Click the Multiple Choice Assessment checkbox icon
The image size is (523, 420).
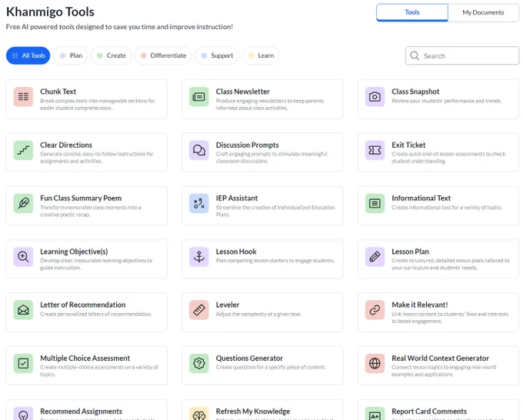pos(23,363)
